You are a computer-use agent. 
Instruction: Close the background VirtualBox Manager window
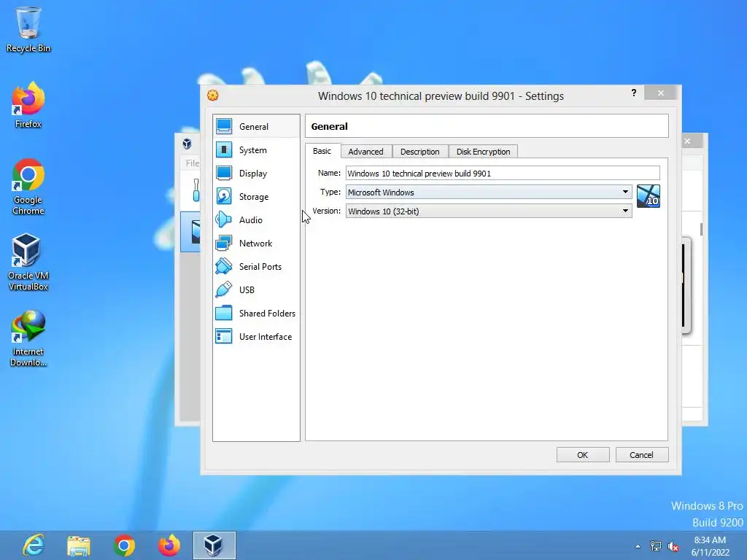point(687,141)
